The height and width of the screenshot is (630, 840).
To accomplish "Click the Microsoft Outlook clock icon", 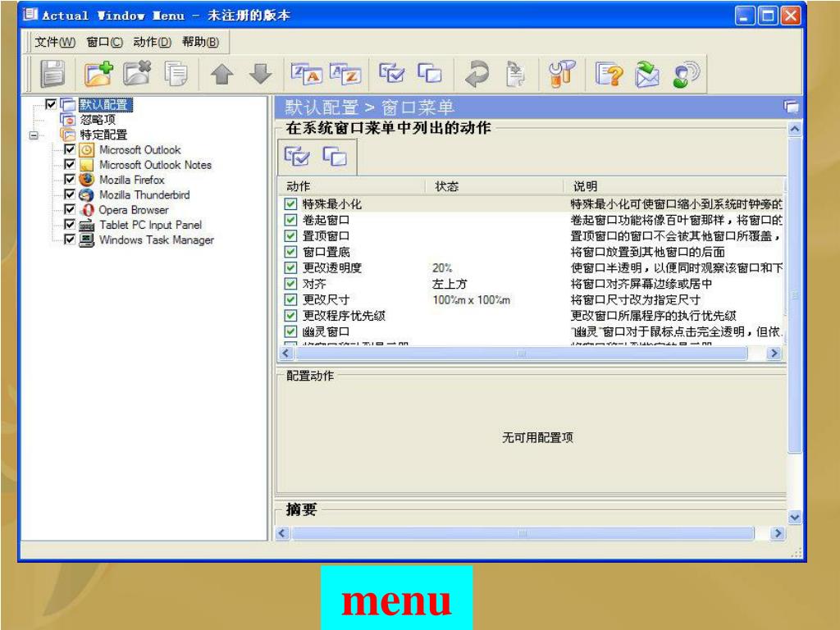I will click(86, 149).
